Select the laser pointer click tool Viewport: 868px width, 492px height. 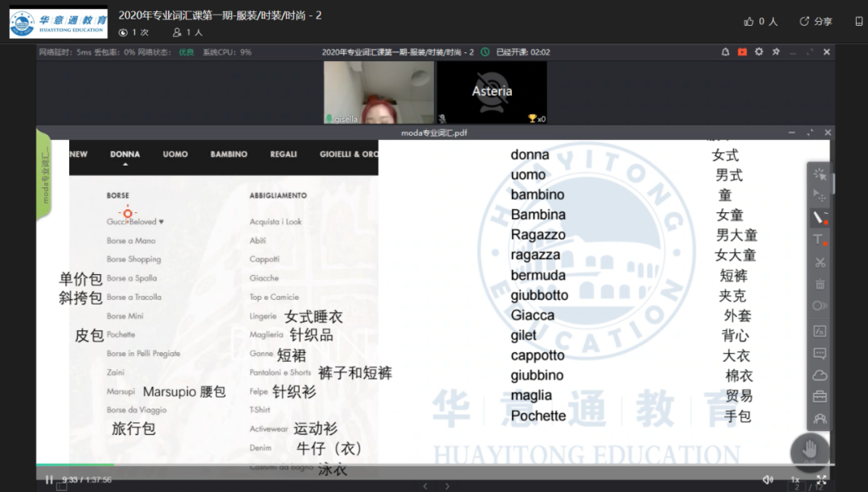(820, 174)
